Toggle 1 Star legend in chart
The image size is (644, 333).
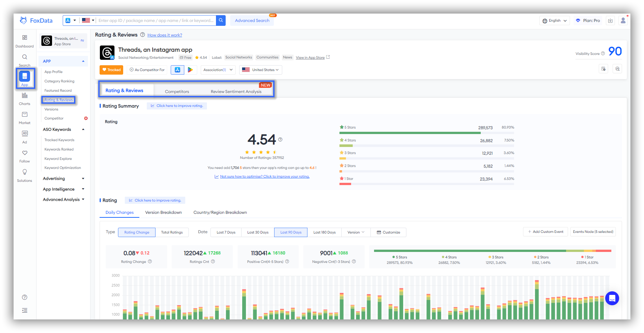point(587,257)
